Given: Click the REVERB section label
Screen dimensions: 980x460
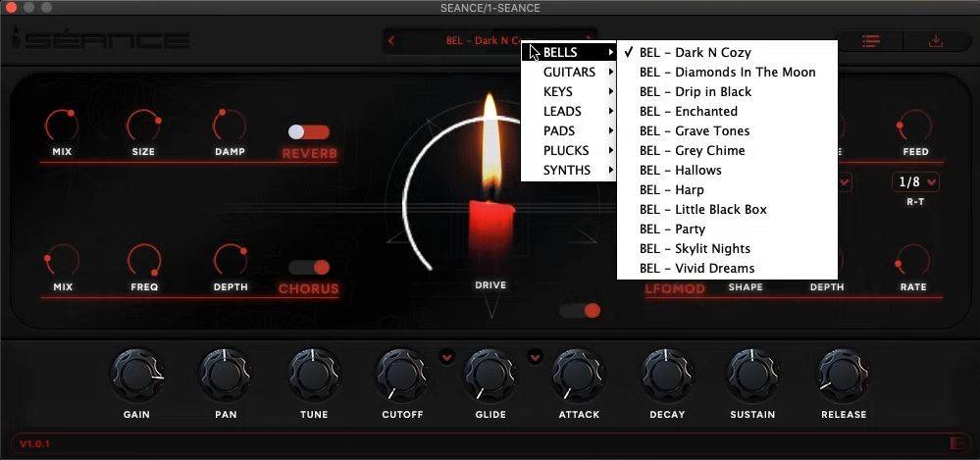Looking at the screenshot, I should [309, 154].
